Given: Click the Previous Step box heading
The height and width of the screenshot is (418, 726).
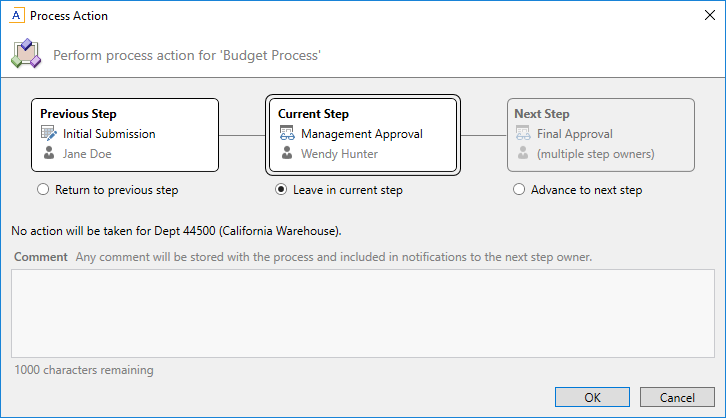Looking at the screenshot, I should [x=78, y=114].
